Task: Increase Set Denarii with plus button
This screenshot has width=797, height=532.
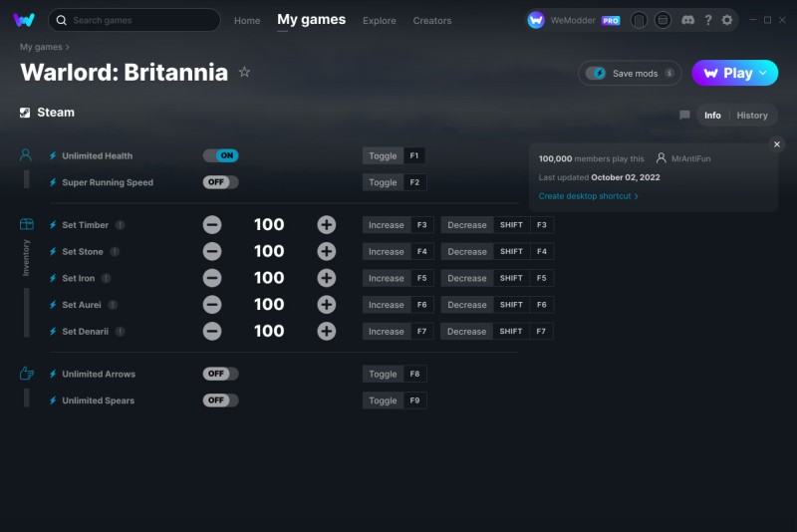Action: pyautogui.click(x=327, y=332)
